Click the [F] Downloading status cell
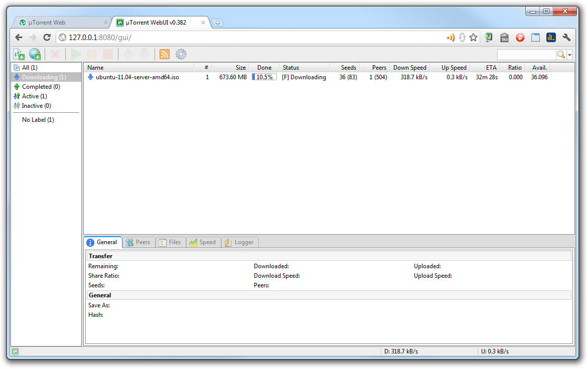The height and width of the screenshot is (369, 588). coord(304,77)
